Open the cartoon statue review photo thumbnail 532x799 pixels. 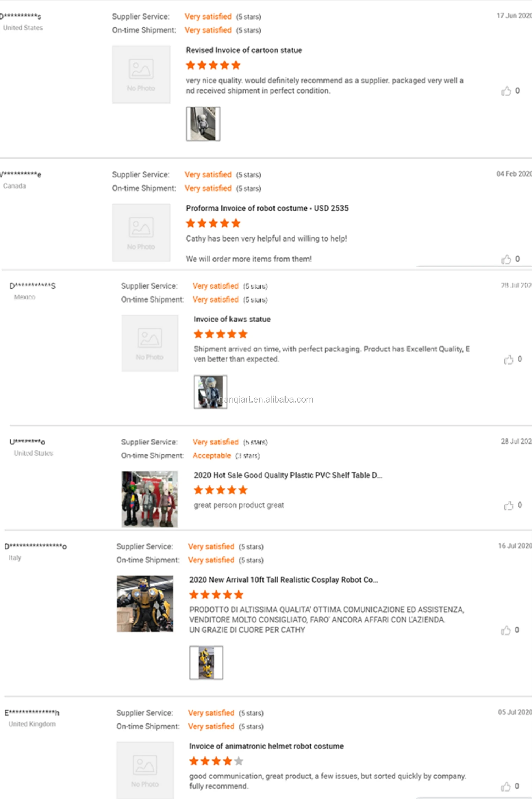pos(203,124)
